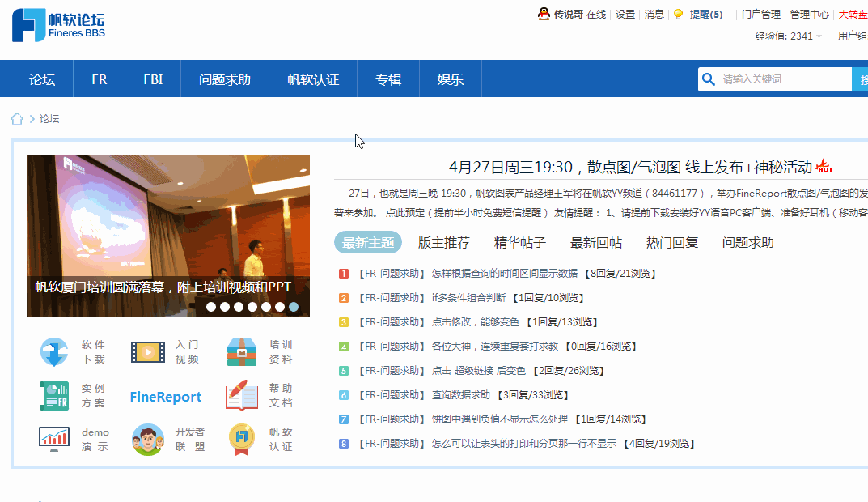The width and height of the screenshot is (868, 502).
Task: Open the 实例方案 FR document icon
Action: point(54,396)
